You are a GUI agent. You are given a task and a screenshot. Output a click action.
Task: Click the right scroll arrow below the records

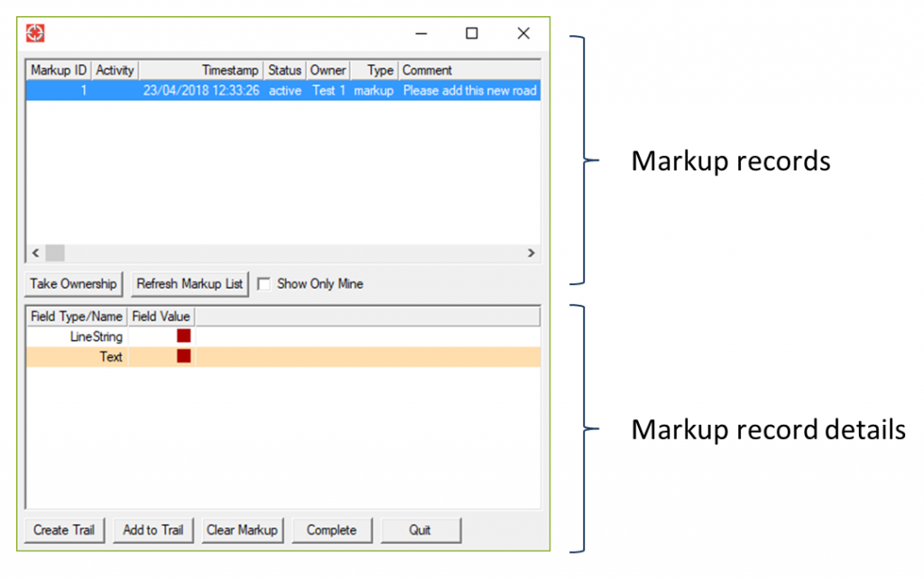point(531,253)
